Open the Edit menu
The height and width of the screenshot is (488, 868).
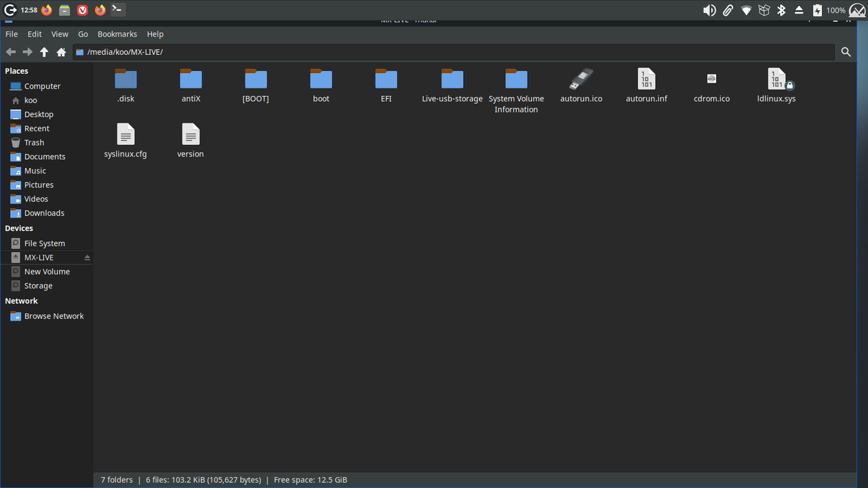(x=35, y=34)
